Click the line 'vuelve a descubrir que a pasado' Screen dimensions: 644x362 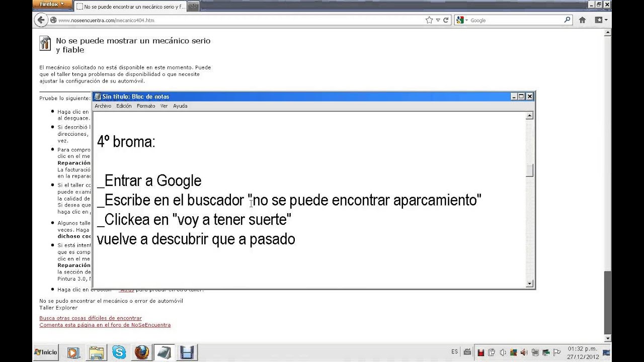[196, 239]
